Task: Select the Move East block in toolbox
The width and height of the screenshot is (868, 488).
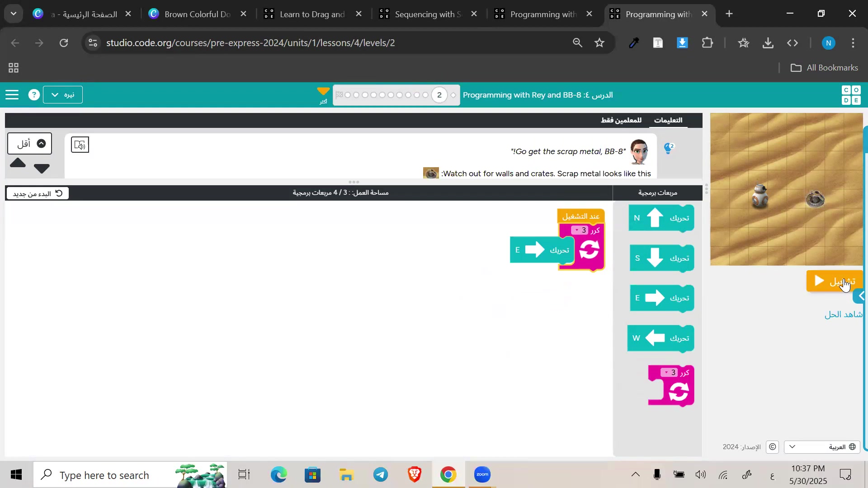Action: point(662,298)
